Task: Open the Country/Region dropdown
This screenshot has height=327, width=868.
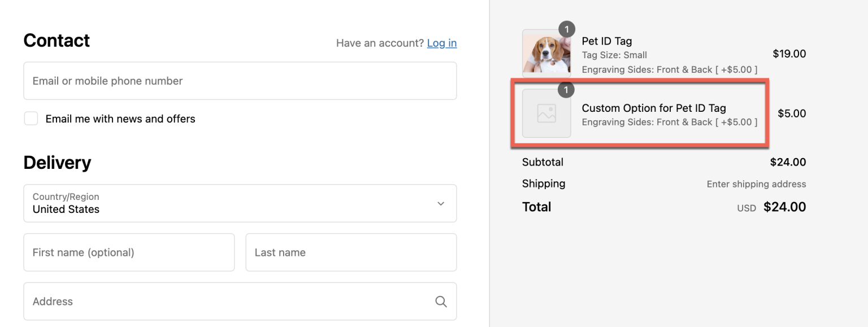Action: point(240,204)
